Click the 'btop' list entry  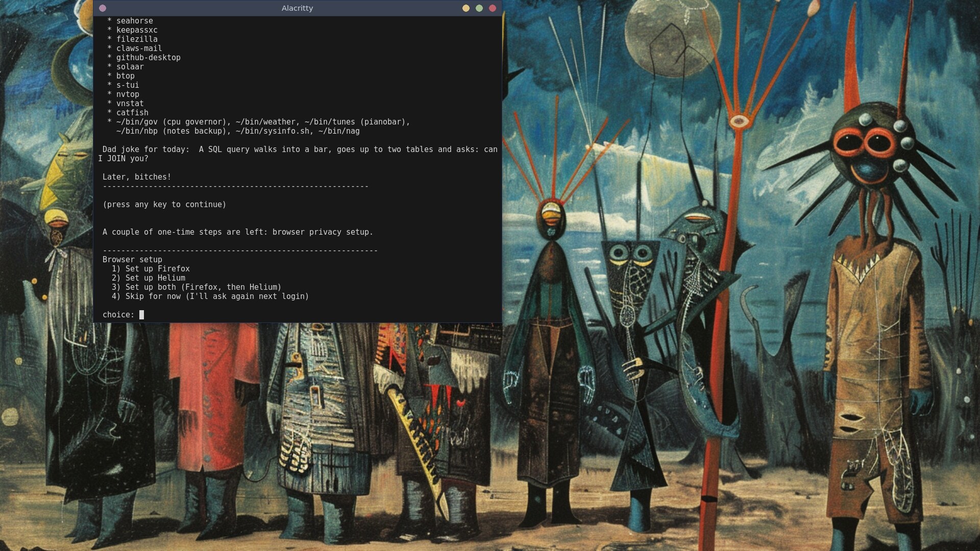(x=125, y=76)
